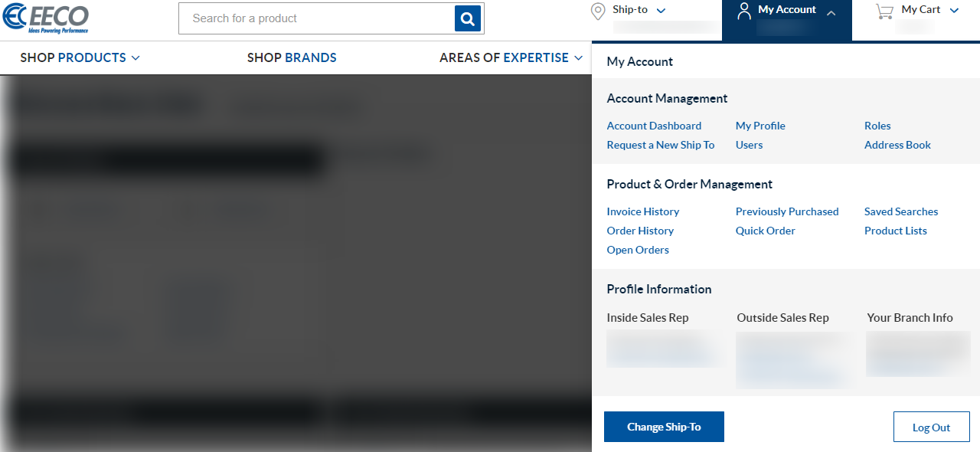The image size is (980, 452).
Task: Click the Inside Sales Rep label
Action: [648, 317]
